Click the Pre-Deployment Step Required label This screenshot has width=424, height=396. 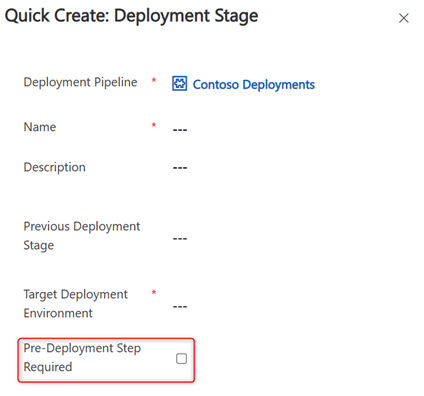tap(82, 357)
